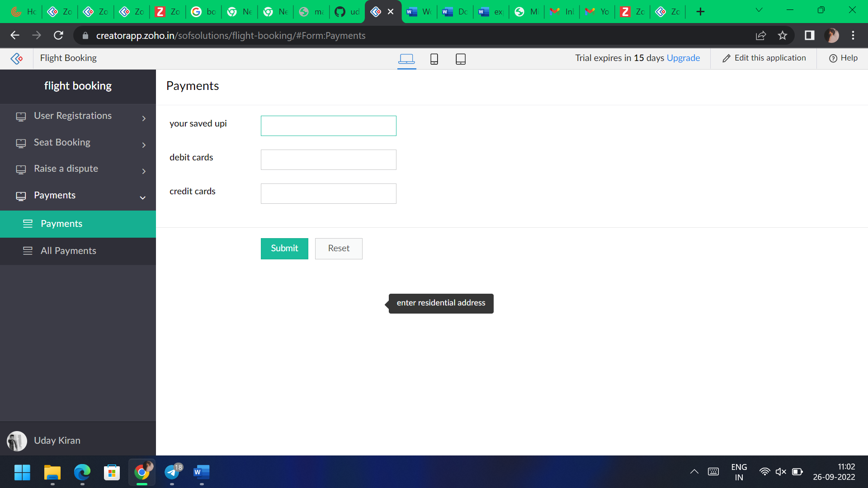Switch to mobile phone preview mode

(x=434, y=59)
